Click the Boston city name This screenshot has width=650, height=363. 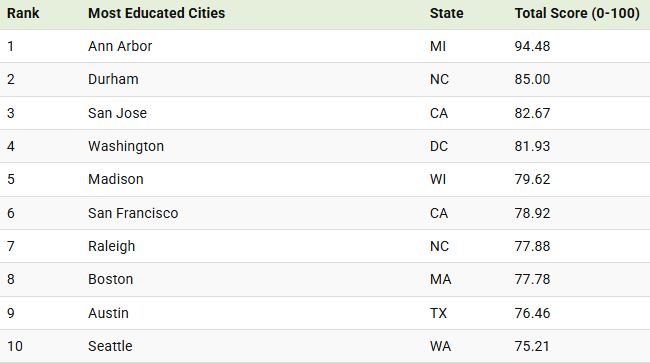coord(111,279)
